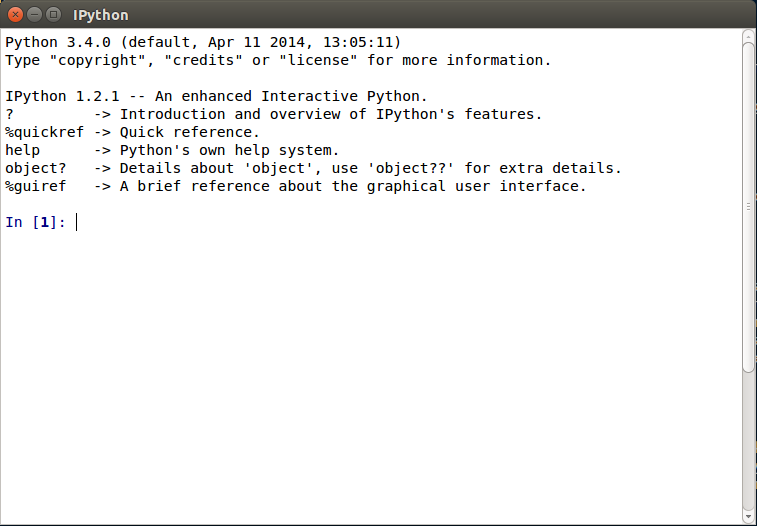Click the empty console area below prompt
757x526 pixels.
point(371,376)
